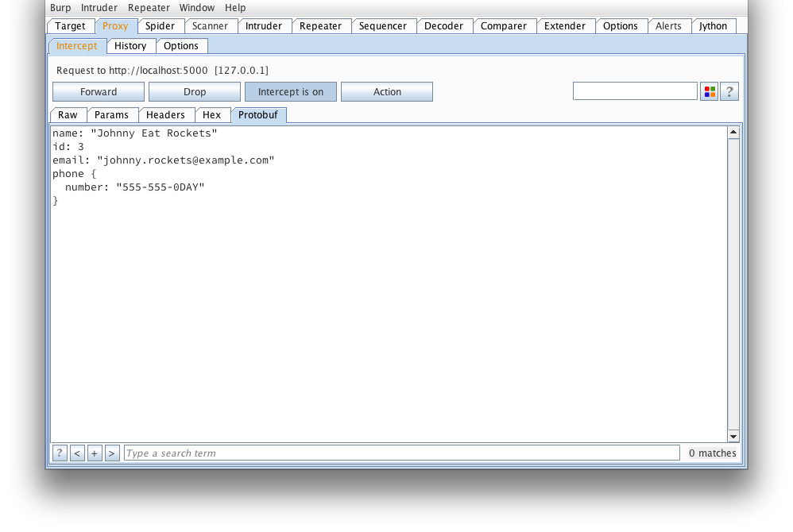The width and height of the screenshot is (793, 532).
Task: Click the phone { line
Action: coord(75,174)
